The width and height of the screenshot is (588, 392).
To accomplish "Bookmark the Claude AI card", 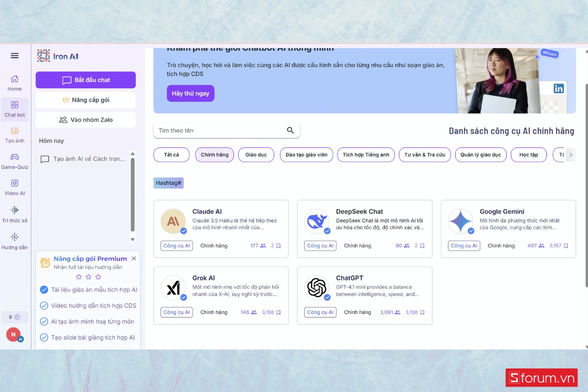I will [278, 246].
